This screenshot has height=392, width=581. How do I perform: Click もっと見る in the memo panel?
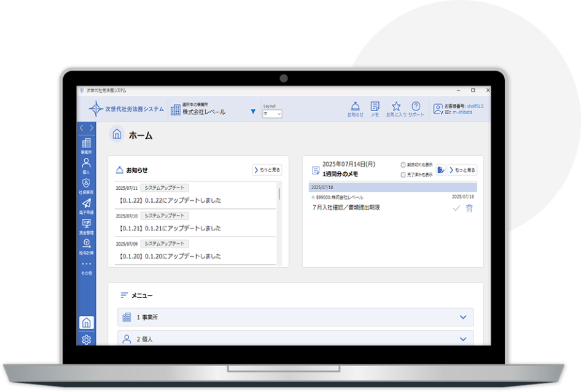[x=462, y=170]
